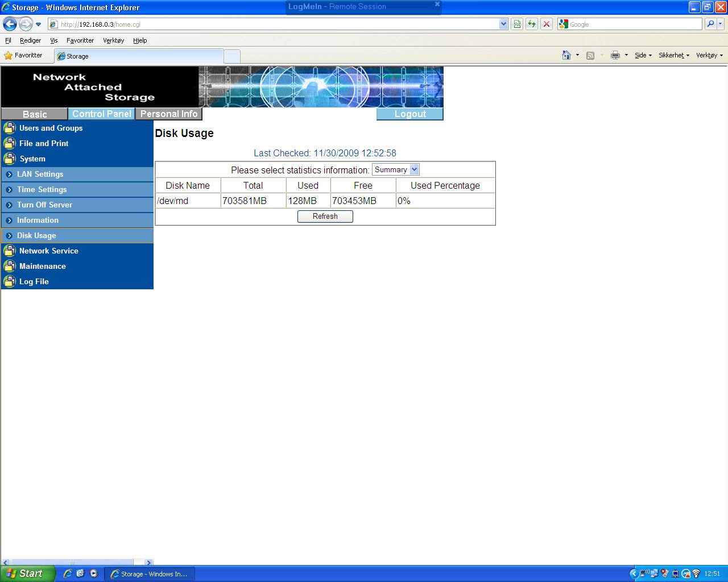Click the taskbar clock showing 12:51

click(712, 574)
